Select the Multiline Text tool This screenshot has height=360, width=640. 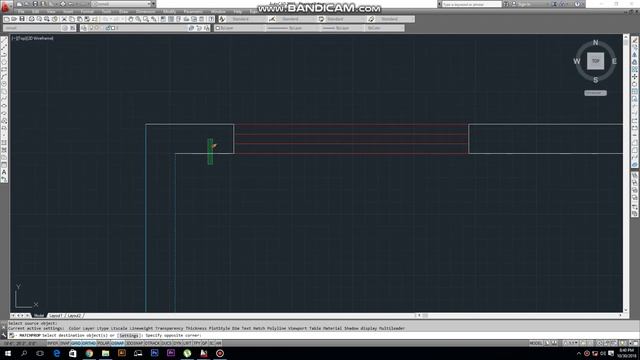[x=4, y=172]
